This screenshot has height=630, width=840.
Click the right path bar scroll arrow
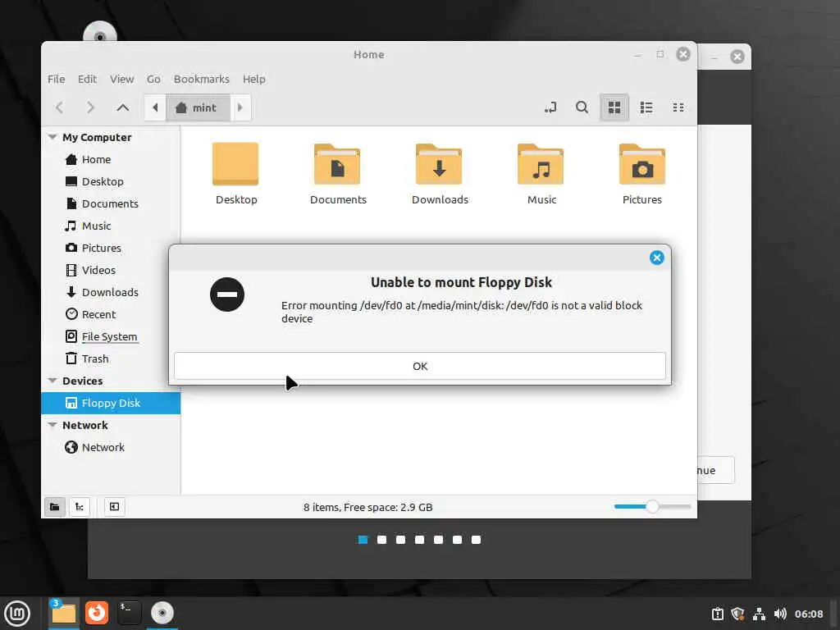click(240, 107)
